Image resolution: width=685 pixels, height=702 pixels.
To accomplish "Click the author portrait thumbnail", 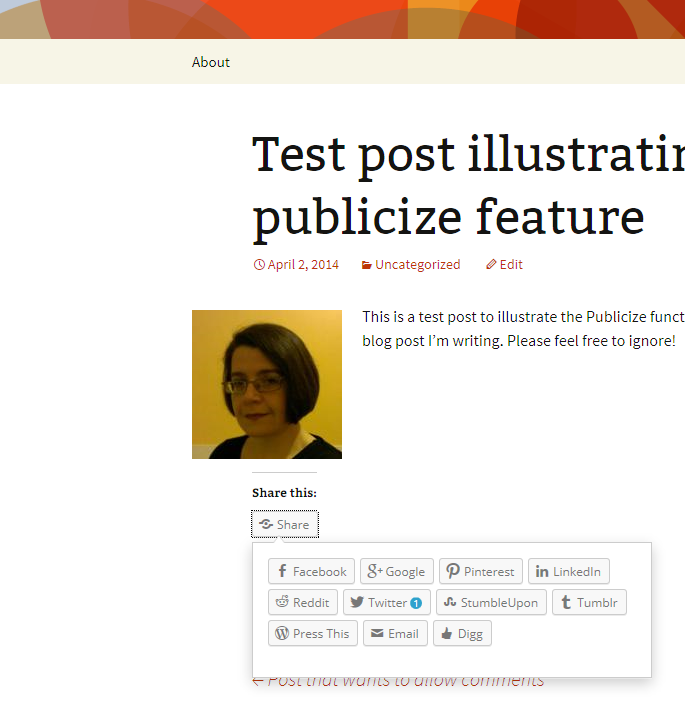I will 267,384.
